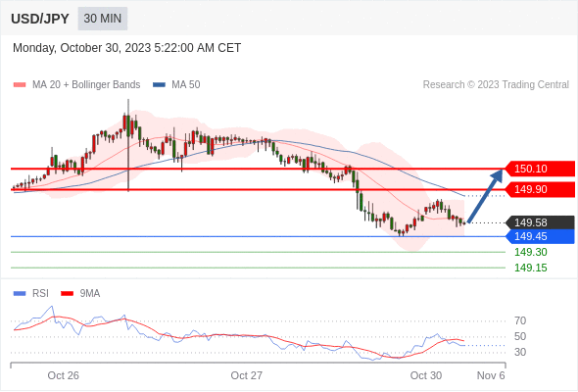578x392 pixels.
Task: Click the Oct 26 date axis label
Action: (63, 375)
